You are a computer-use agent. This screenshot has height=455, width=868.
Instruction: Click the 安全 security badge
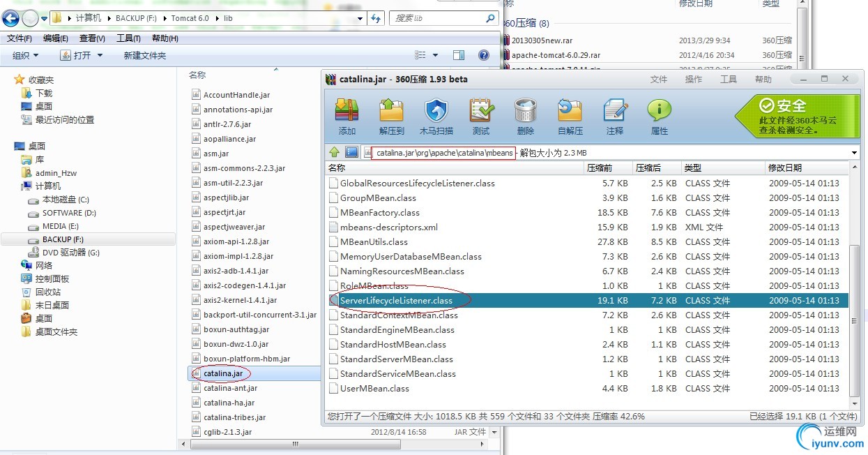(797, 115)
